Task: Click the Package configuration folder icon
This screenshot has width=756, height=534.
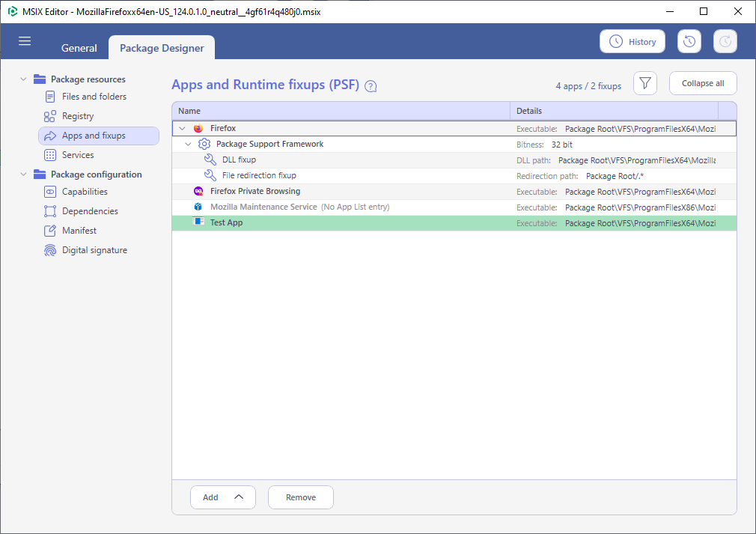Action: click(x=40, y=175)
